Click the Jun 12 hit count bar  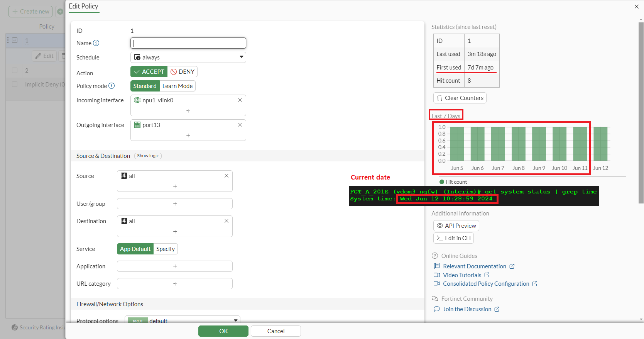(x=600, y=144)
